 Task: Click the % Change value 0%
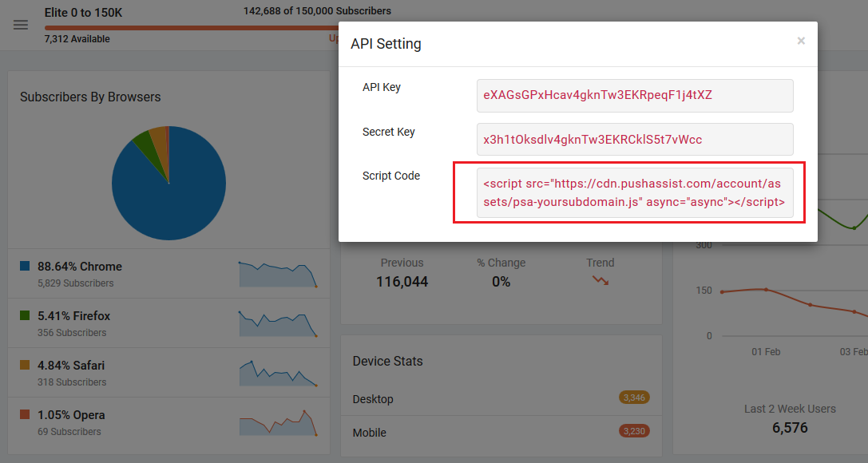coord(501,282)
